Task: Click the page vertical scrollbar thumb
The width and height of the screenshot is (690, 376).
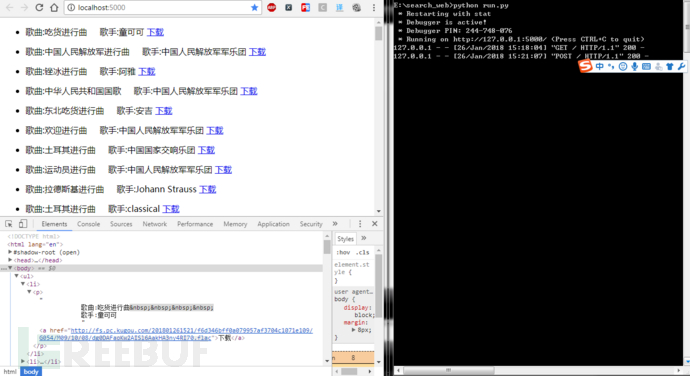Action: 378,33
